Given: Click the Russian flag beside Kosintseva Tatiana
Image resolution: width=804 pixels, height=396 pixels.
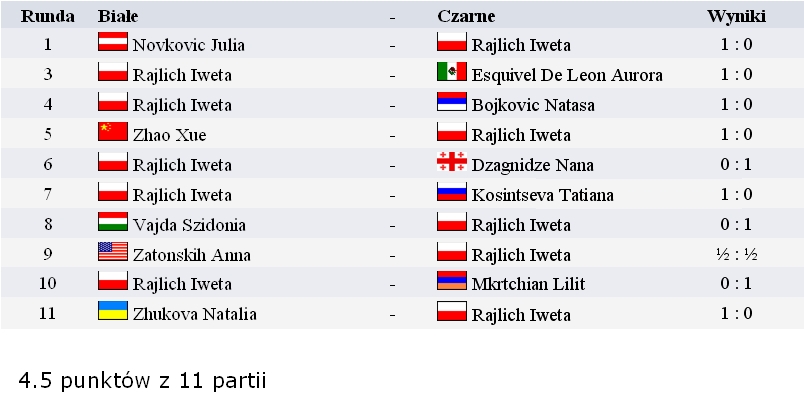Looking at the screenshot, I should pos(452,192).
